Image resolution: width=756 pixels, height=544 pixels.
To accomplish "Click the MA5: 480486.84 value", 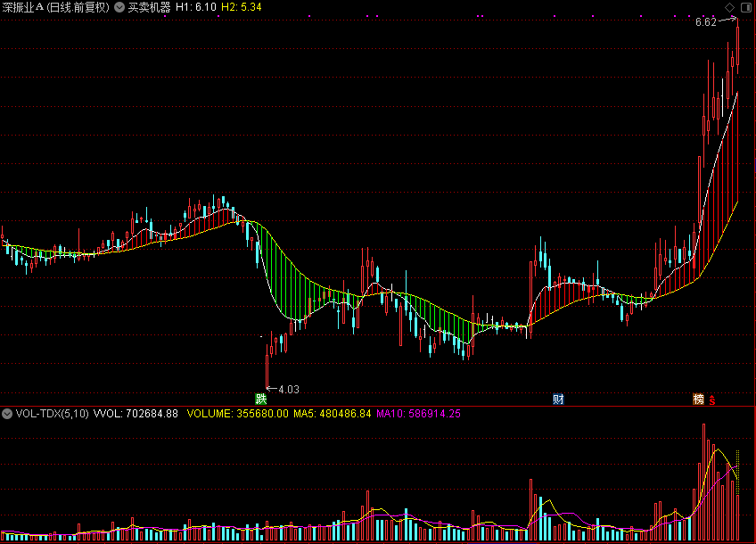I will point(333,414).
